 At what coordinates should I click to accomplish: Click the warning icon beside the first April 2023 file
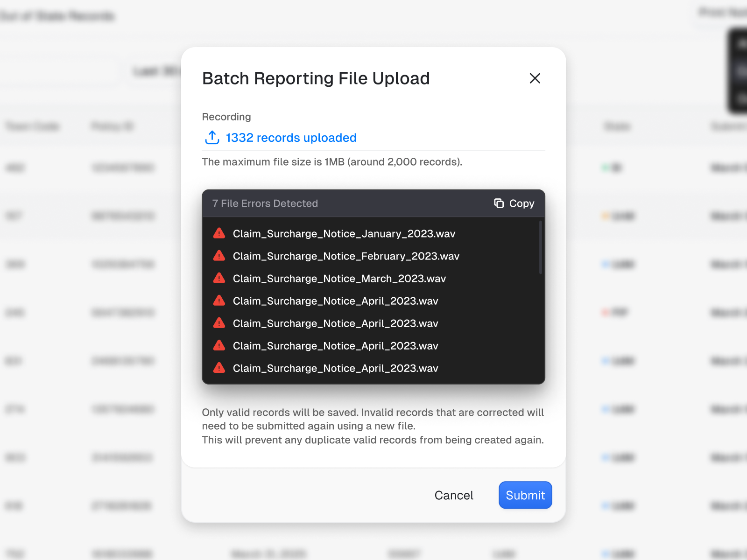218,300
